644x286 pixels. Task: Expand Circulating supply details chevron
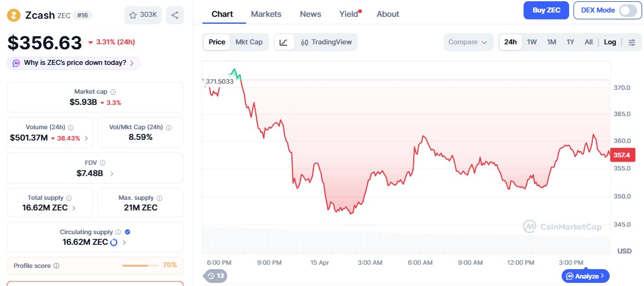124,242
